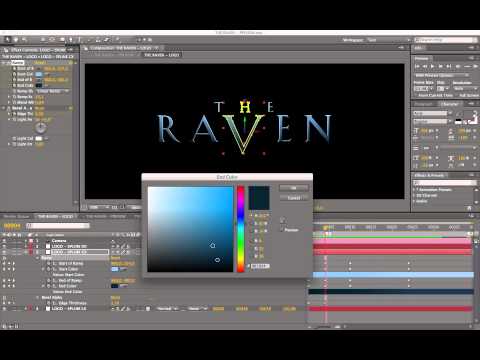Expand Blend With Original property in Effect Controls

(x=9, y=102)
